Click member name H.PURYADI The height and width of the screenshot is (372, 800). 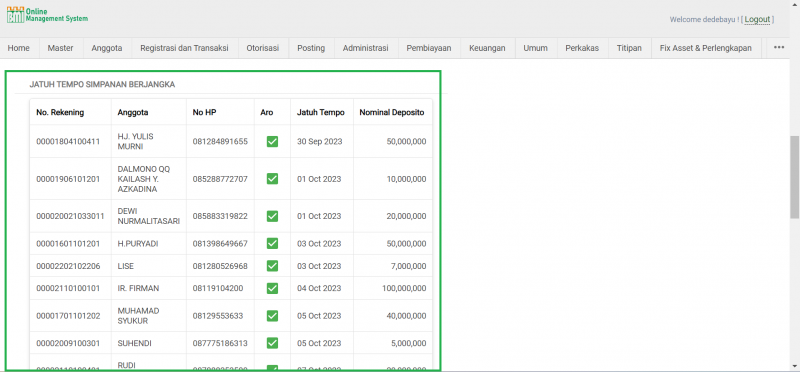pos(138,244)
